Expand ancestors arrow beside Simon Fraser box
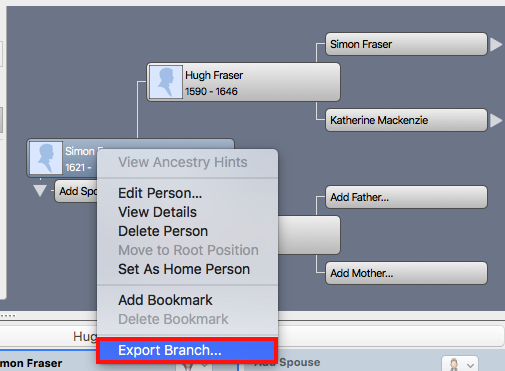 click(x=496, y=44)
